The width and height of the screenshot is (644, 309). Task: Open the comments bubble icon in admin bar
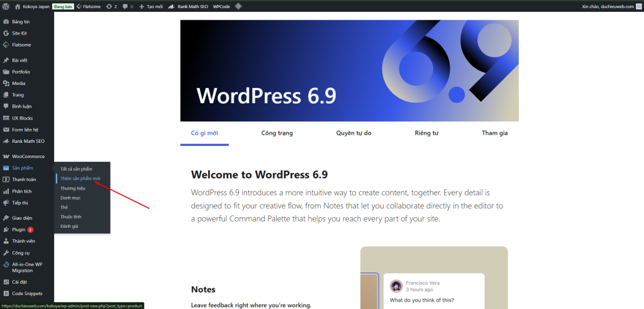click(125, 6)
